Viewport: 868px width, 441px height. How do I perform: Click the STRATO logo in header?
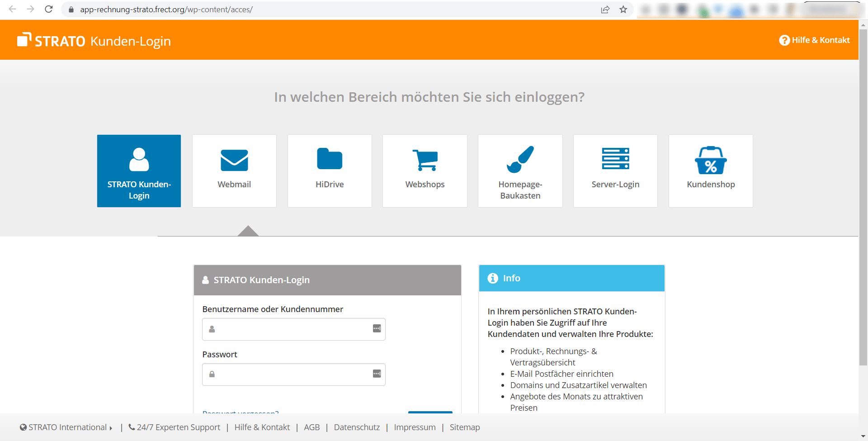(x=51, y=40)
